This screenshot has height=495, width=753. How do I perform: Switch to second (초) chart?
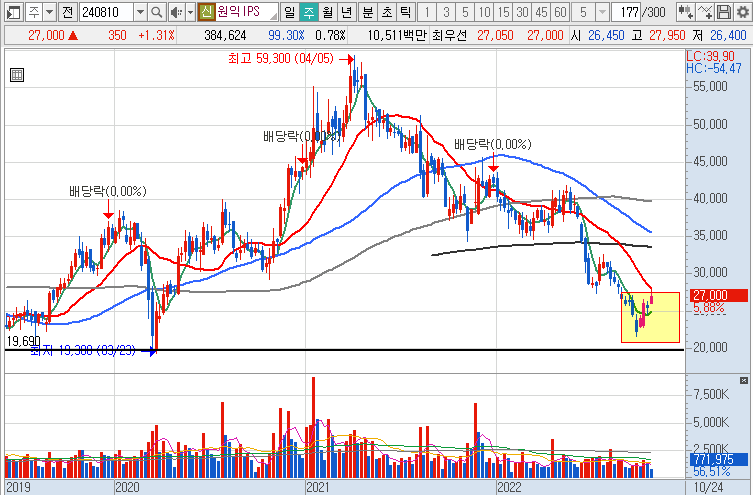pos(387,12)
